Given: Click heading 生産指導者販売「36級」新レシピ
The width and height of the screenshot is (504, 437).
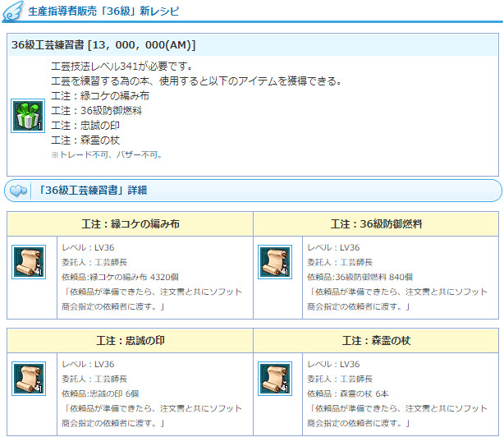Looking at the screenshot, I should 103,11.
